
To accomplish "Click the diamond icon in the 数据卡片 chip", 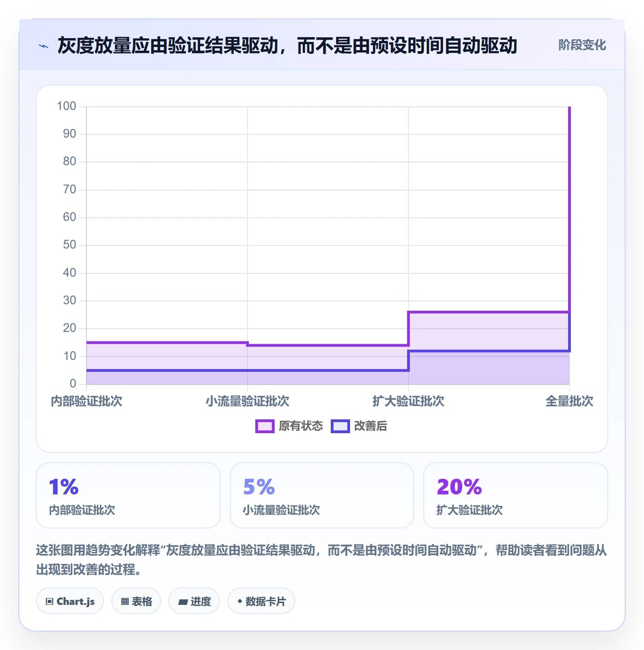I will pos(240,601).
